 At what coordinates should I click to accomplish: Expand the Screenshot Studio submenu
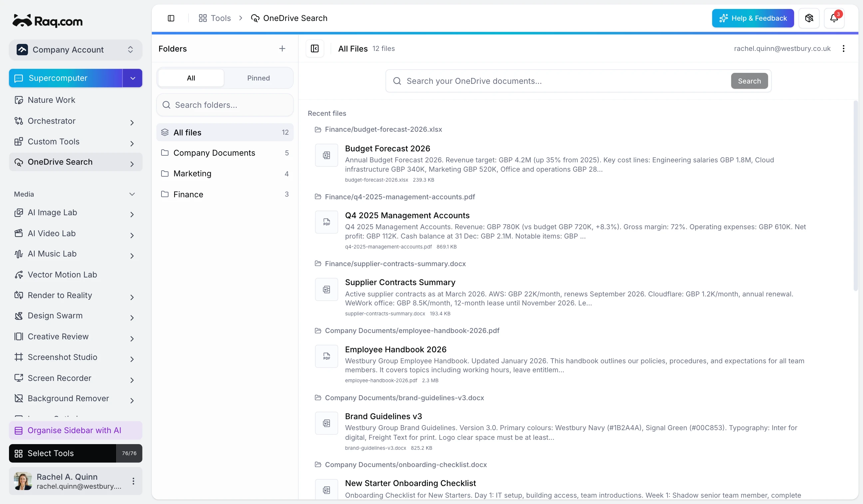[132, 359]
